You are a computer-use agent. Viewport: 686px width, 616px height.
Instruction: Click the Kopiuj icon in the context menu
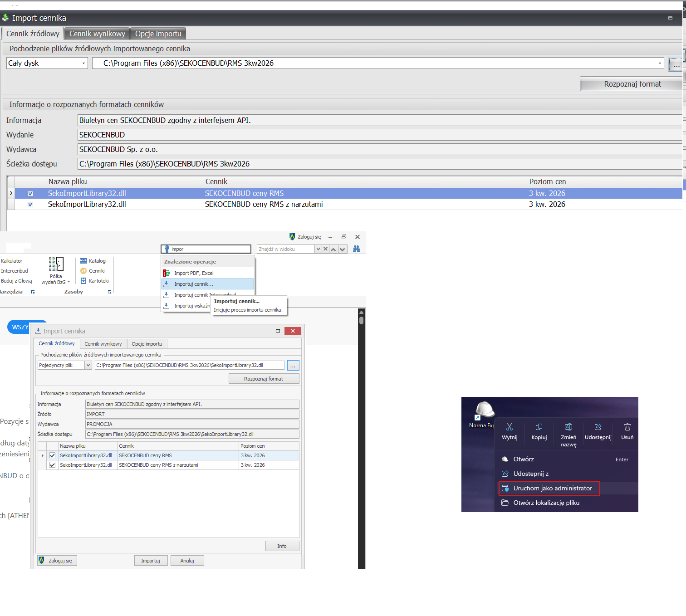539,427
